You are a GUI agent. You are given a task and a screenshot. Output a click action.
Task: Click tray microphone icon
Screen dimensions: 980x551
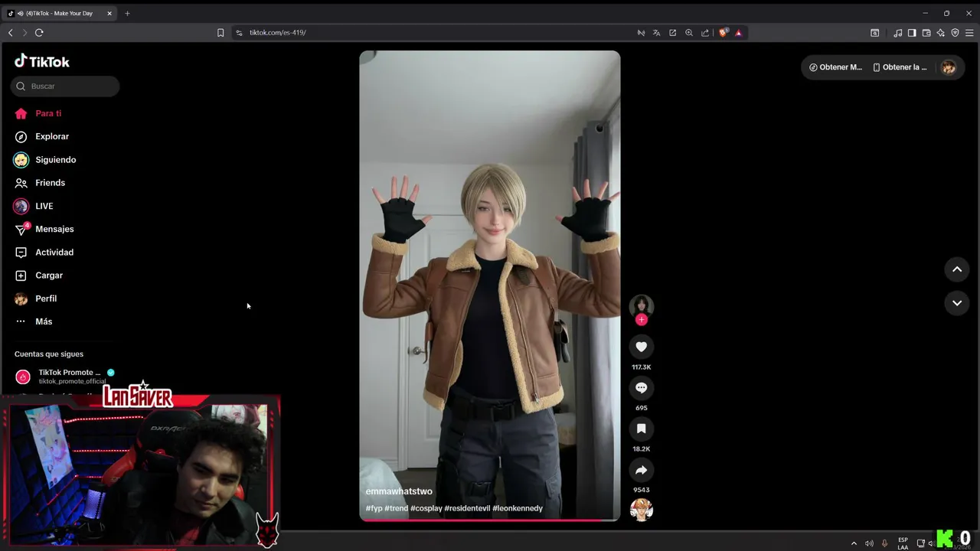884,543
